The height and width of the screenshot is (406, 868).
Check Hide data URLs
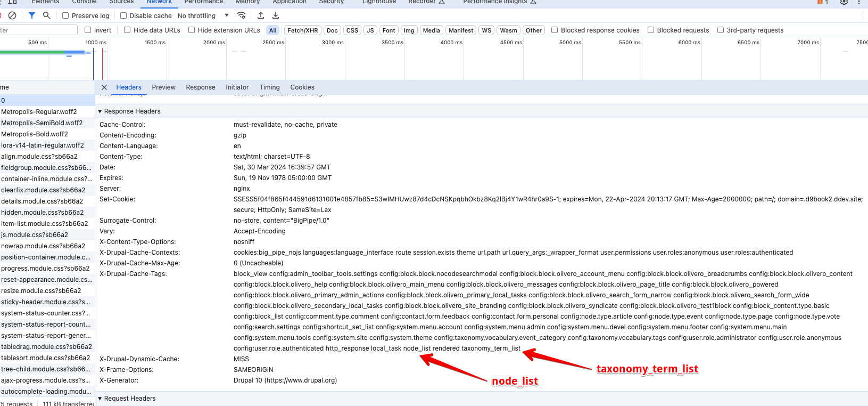coord(127,30)
